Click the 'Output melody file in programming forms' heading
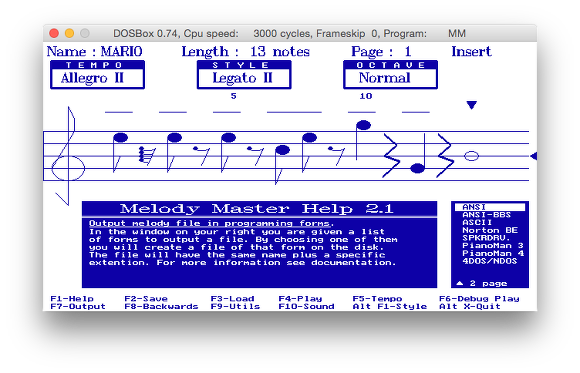 (x=211, y=223)
